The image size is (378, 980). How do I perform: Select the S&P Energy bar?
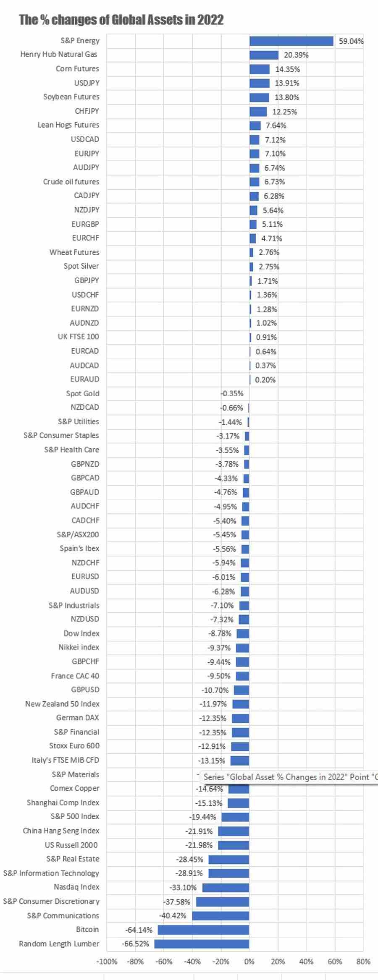(291, 41)
